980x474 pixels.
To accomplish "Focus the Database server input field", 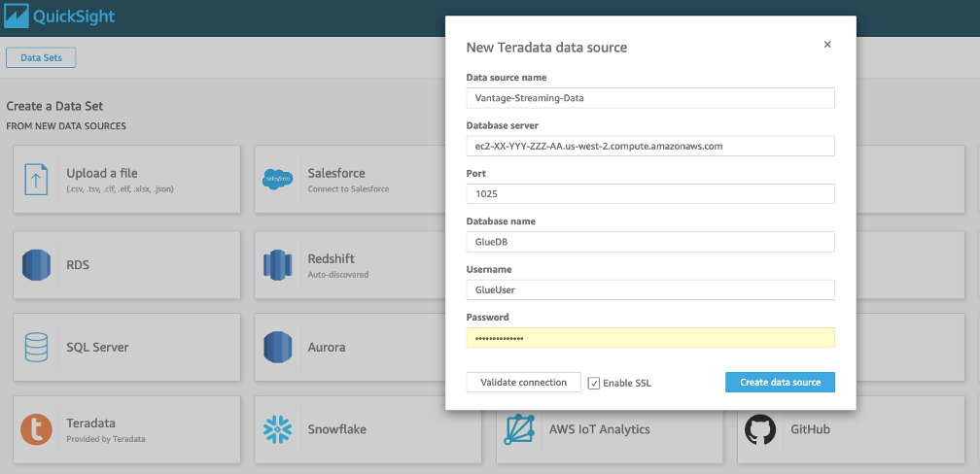I will pos(650,146).
